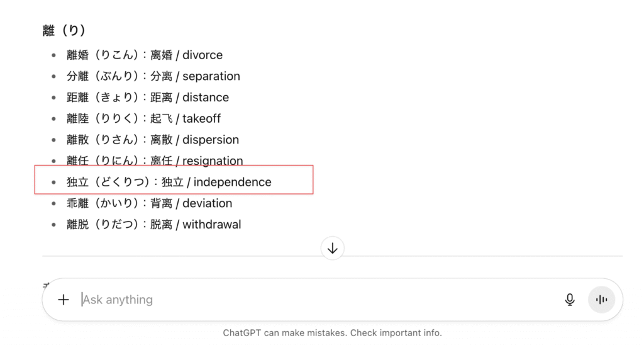This screenshot has width=644, height=345.
Task: Focus the "Ask anything" message field
Action: pos(314,300)
